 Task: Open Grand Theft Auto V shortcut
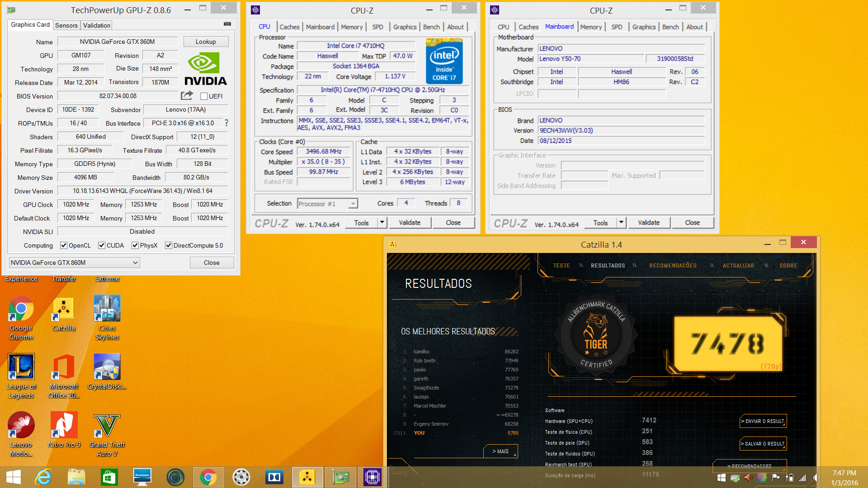(107, 434)
